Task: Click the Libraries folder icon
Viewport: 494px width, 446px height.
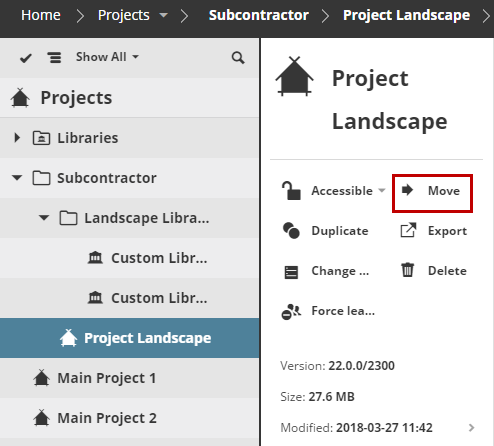Action: (x=41, y=138)
